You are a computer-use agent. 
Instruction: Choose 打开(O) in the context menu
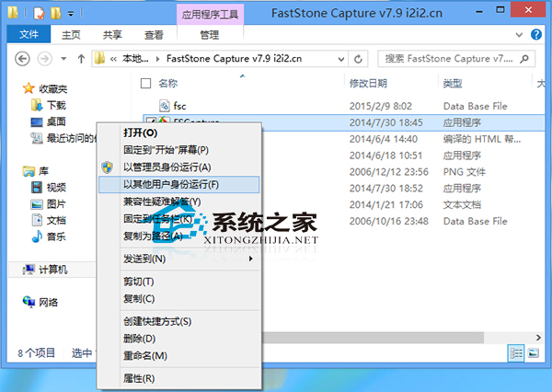tap(179, 133)
